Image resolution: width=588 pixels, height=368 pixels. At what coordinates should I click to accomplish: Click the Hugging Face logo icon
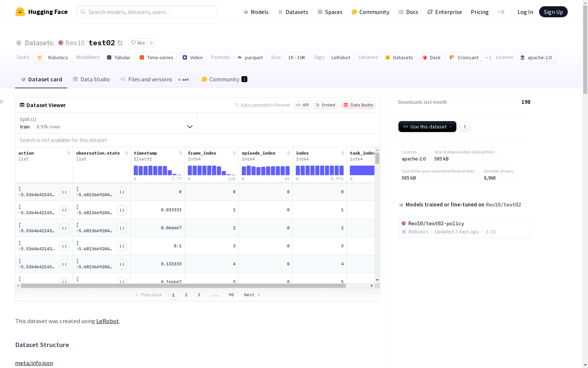pos(20,12)
